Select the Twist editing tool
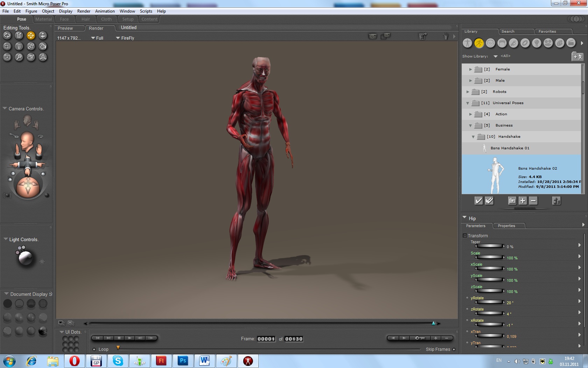The image size is (588, 368). [x=19, y=35]
